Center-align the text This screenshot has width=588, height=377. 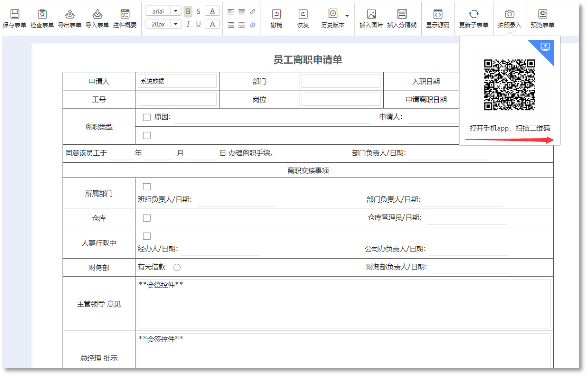(241, 25)
